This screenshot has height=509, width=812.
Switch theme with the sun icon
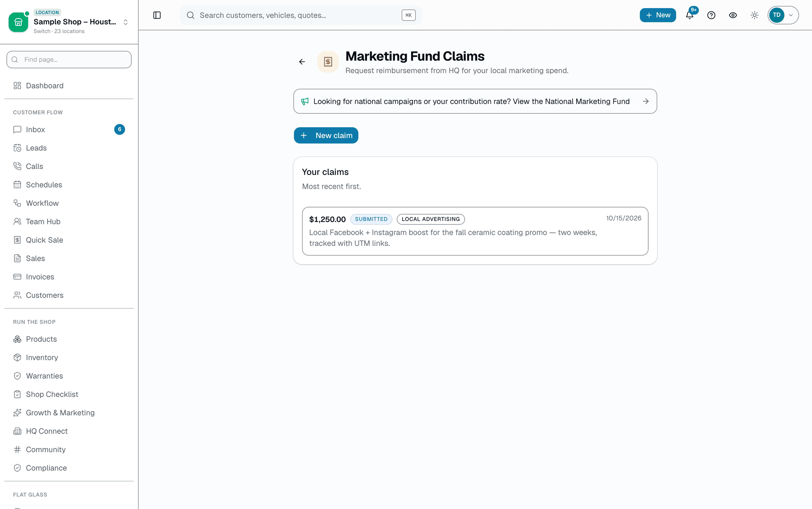[754, 15]
